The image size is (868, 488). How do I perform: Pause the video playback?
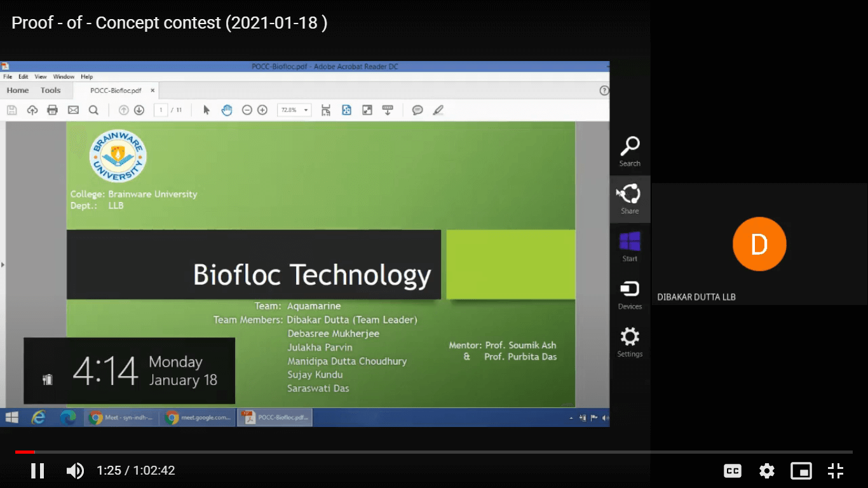coord(37,471)
